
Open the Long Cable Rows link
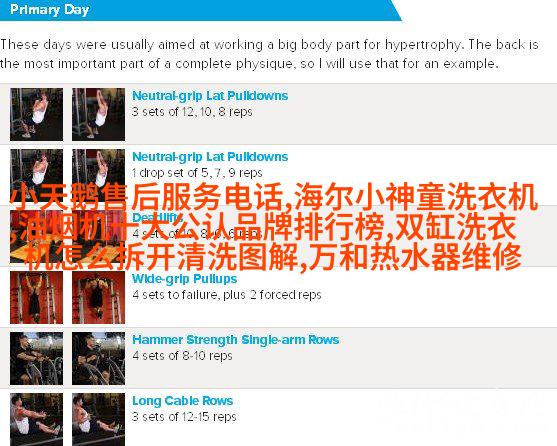pyautogui.click(x=183, y=401)
